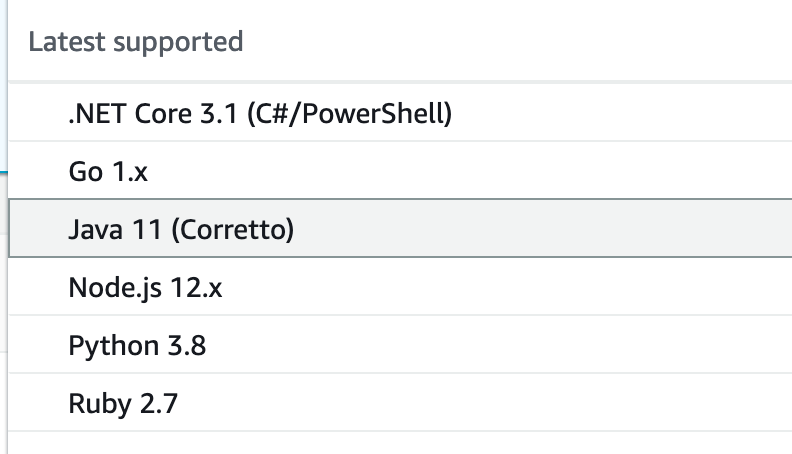Image resolution: width=792 pixels, height=454 pixels.
Task: Pick the highlighted Java 11 (Corretto) option
Action: pyautogui.click(x=181, y=230)
